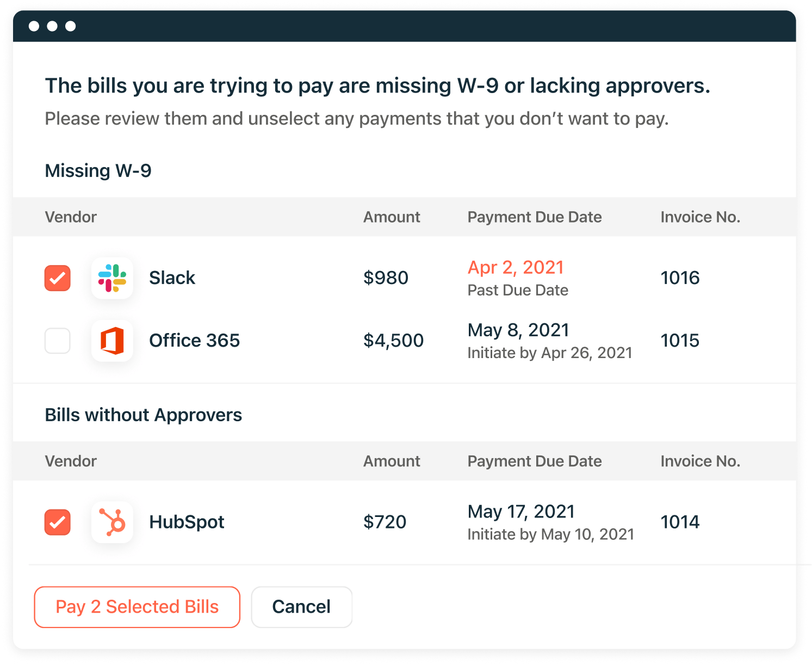The image size is (812, 665).
Task: Click the past due Apr 2, 2021 date
Action: [x=516, y=268]
